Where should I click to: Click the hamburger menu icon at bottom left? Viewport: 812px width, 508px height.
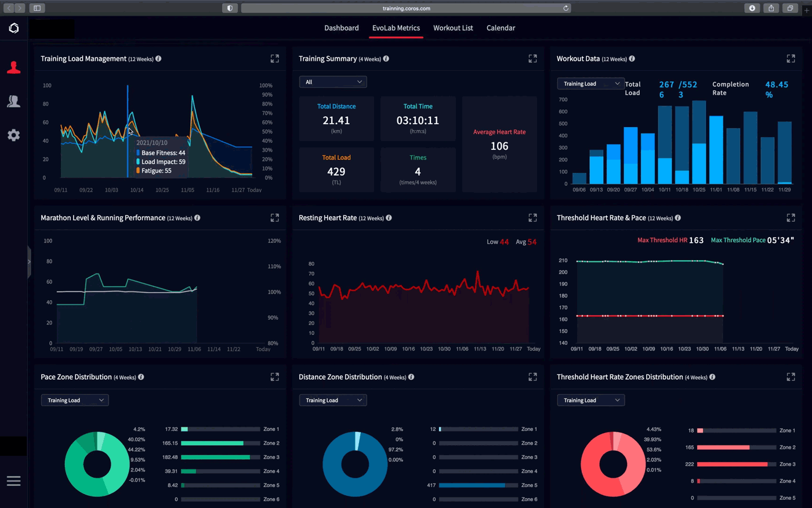(x=14, y=481)
